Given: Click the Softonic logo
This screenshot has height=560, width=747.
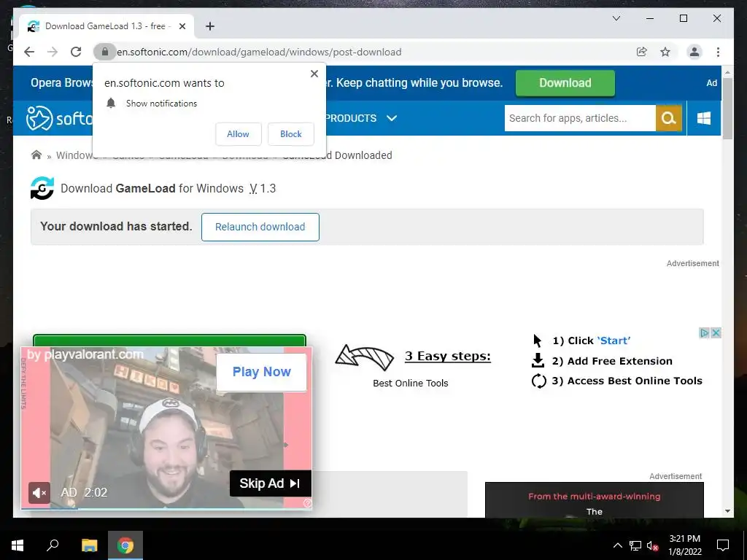Looking at the screenshot, I should coord(60,117).
